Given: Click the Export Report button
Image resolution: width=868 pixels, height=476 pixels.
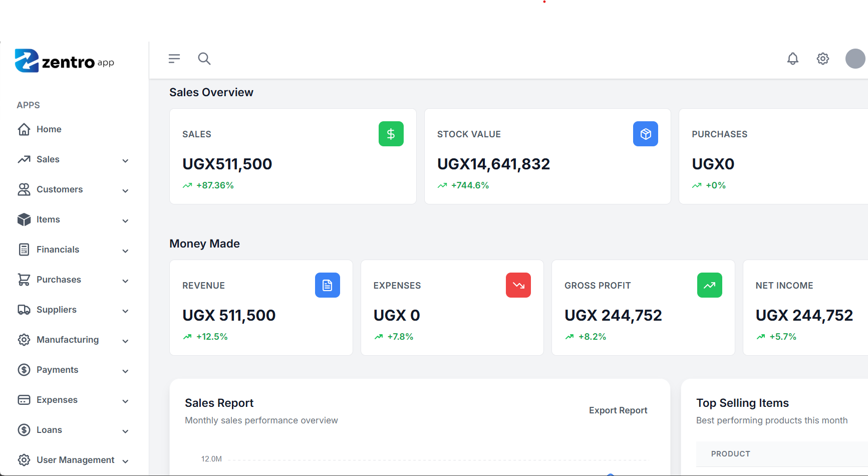Looking at the screenshot, I should [x=618, y=410].
